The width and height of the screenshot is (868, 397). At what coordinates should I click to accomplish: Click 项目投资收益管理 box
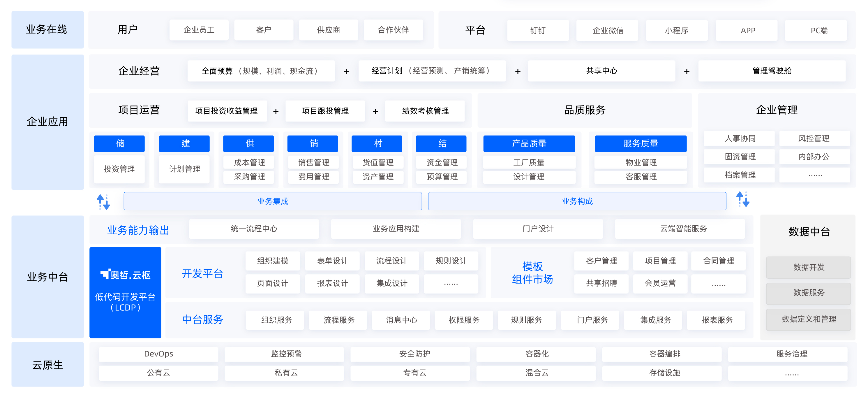click(x=227, y=111)
